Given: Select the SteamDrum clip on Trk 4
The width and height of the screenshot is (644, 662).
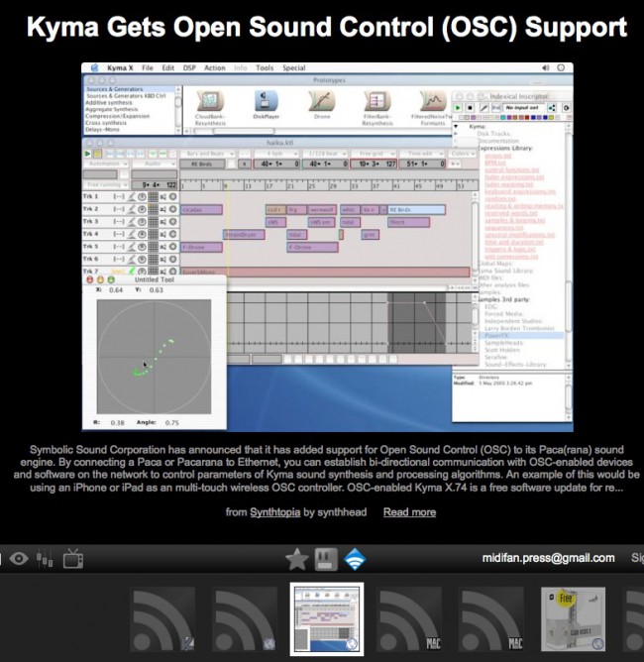Looking at the screenshot, I should [244, 235].
